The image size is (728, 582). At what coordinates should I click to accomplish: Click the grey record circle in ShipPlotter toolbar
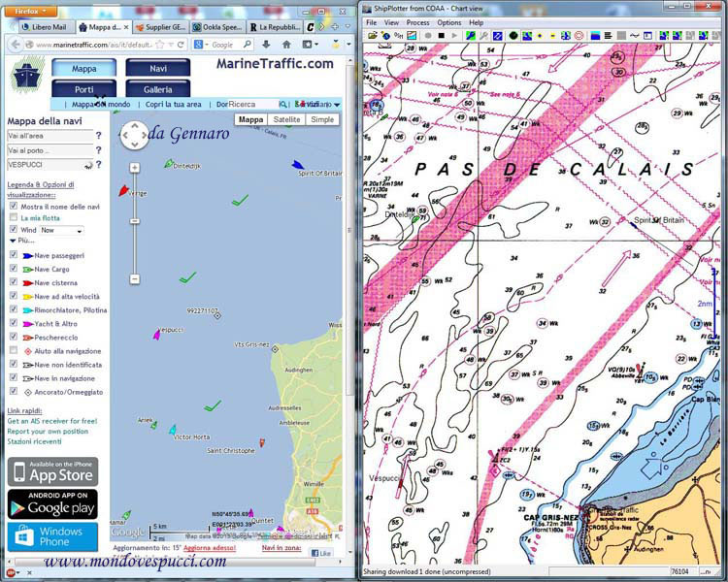[x=428, y=35]
